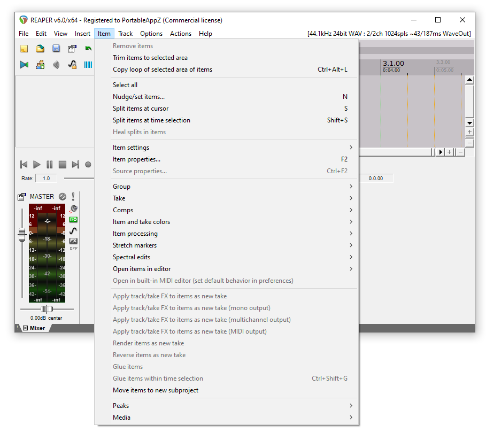Screen dimensions: 486x448
Task: Click the master pan slider
Action: point(47,309)
